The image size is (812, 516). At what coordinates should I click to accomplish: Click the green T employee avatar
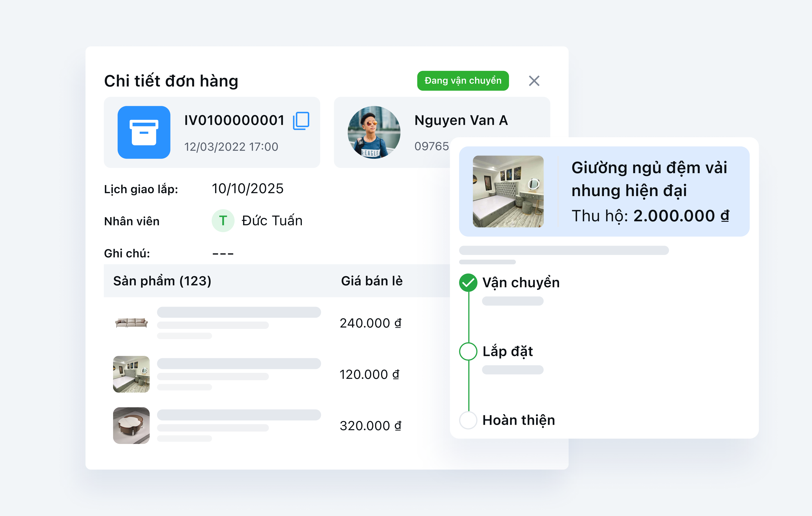(x=222, y=221)
